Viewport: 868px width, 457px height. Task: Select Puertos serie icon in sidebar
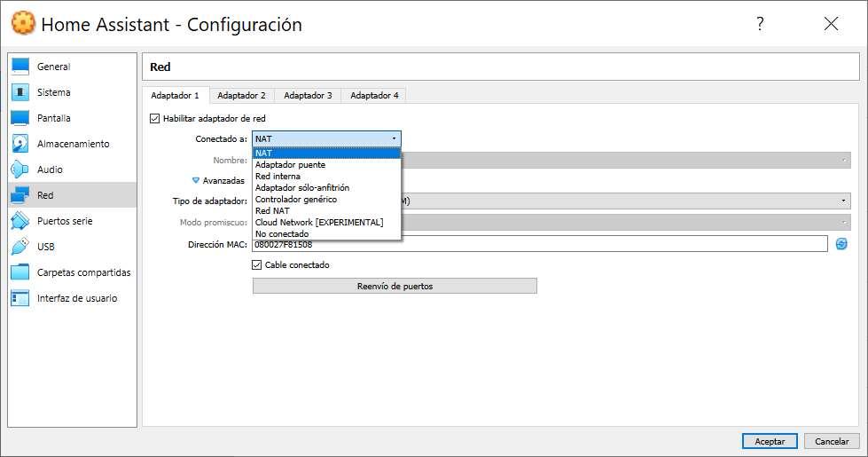pos(20,221)
